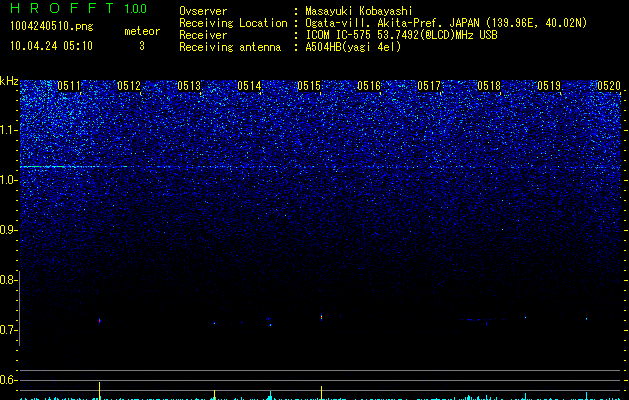This screenshot has height=400, width=629.
Task: Click the ICOM IC-575 receiver text
Action: click(x=401, y=35)
